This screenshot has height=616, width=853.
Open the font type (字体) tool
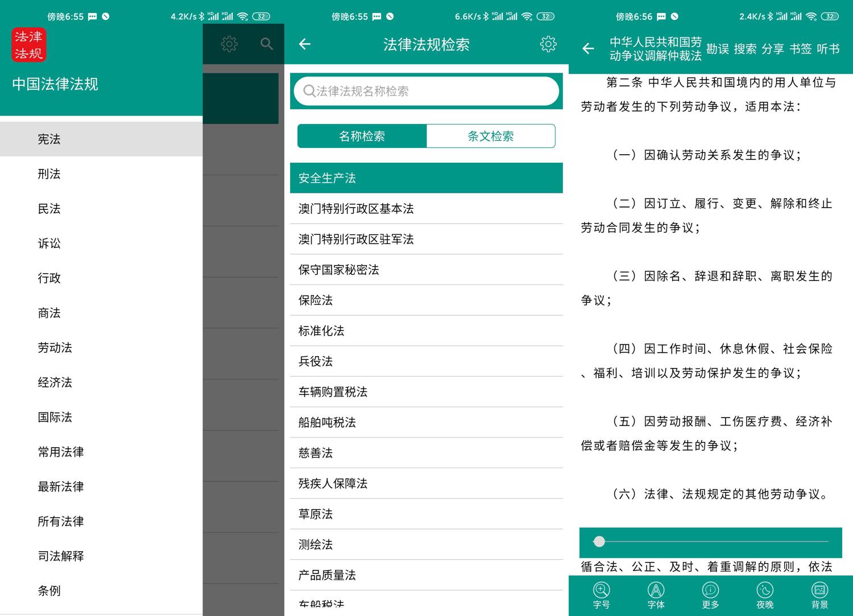point(656,595)
